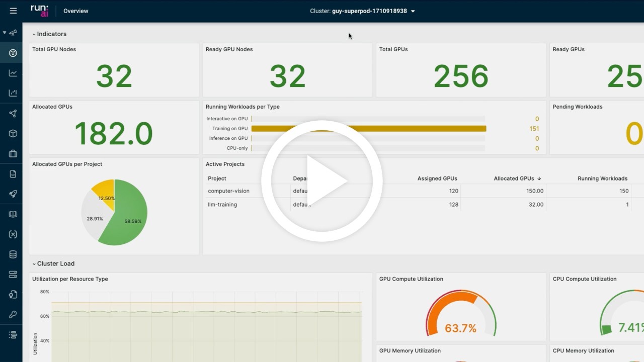Click the connected-nodes graph sidebar icon
This screenshot has height=362, width=644.
point(13,114)
